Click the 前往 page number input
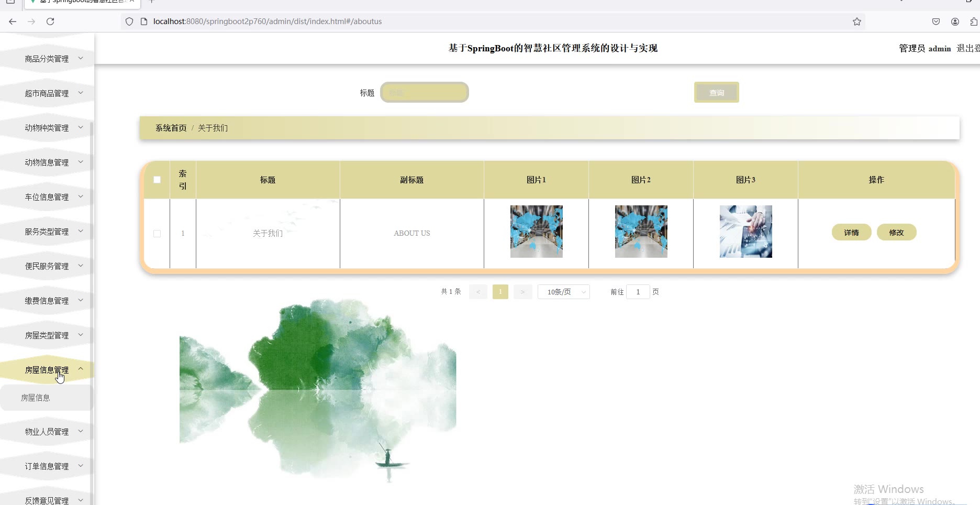This screenshot has width=980, height=505. pos(638,292)
